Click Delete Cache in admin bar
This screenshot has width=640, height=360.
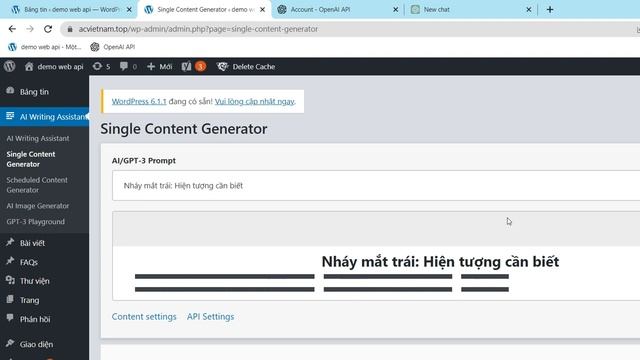tap(246, 67)
